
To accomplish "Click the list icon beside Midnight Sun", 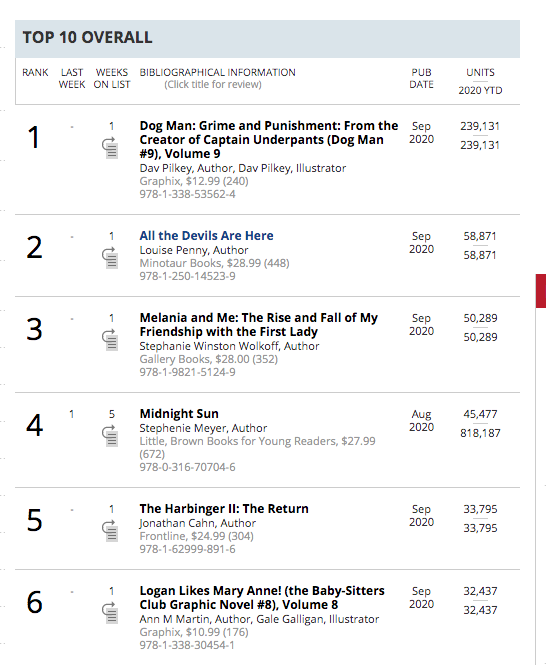I will tap(110, 436).
